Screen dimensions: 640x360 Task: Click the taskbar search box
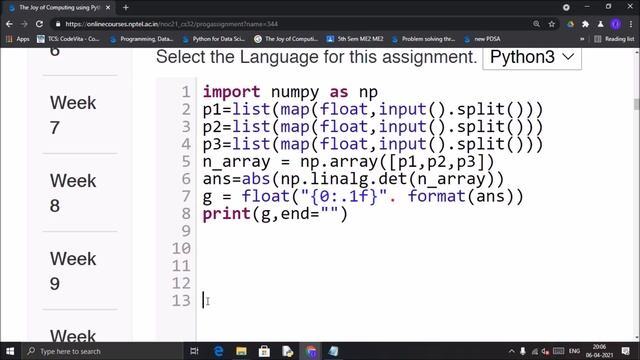point(102,351)
